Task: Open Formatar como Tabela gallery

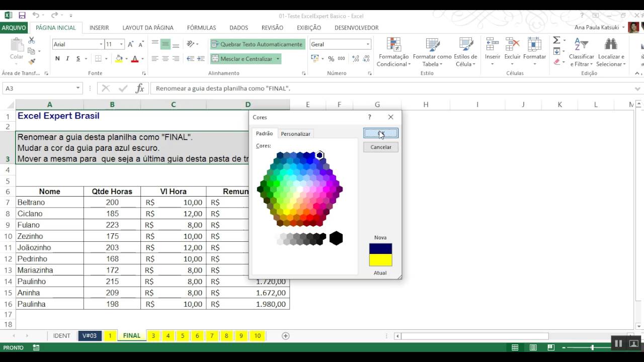Action: [432, 52]
